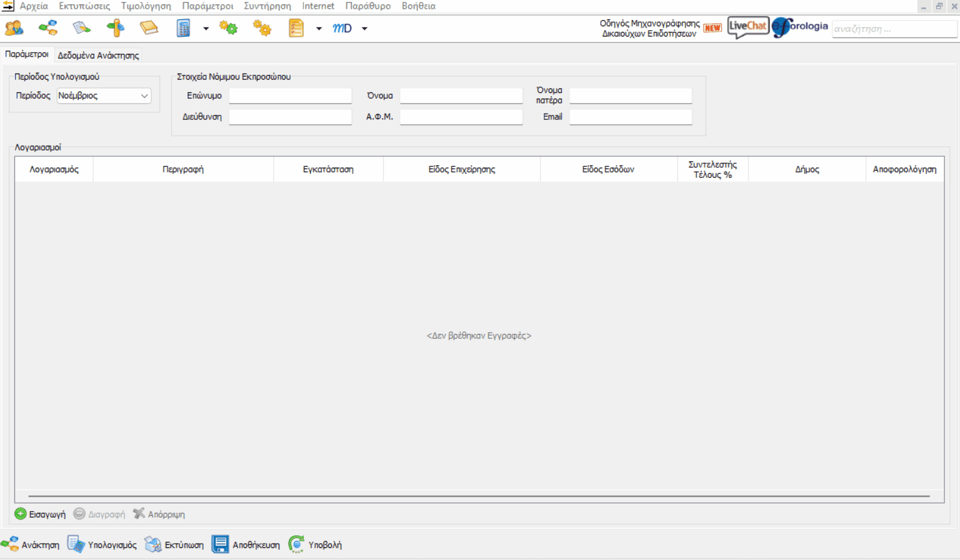Expand the Περίοδος month dropdown
The width and height of the screenshot is (960, 560).
pos(144,96)
